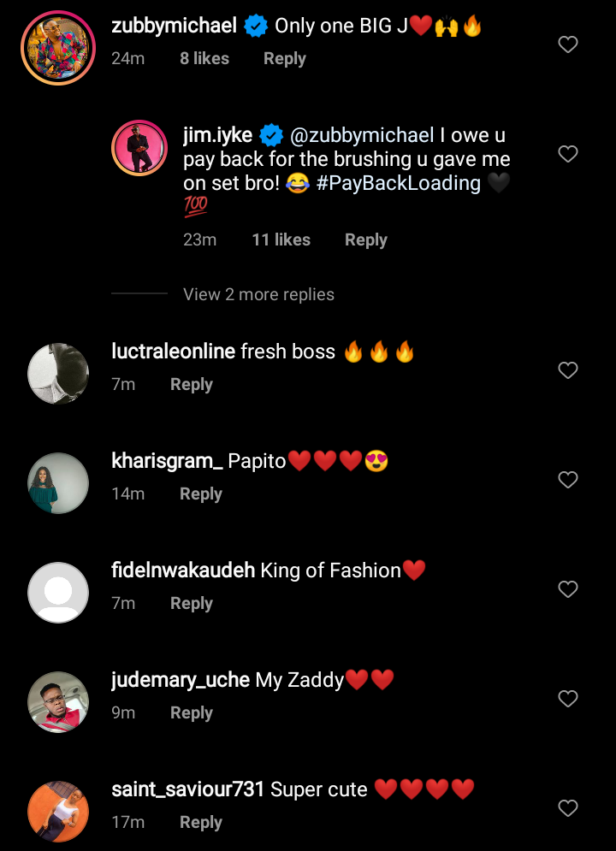Viewport: 616px width, 851px height.
Task: Like zubbymichael's comment with the heart
Action: tap(568, 44)
